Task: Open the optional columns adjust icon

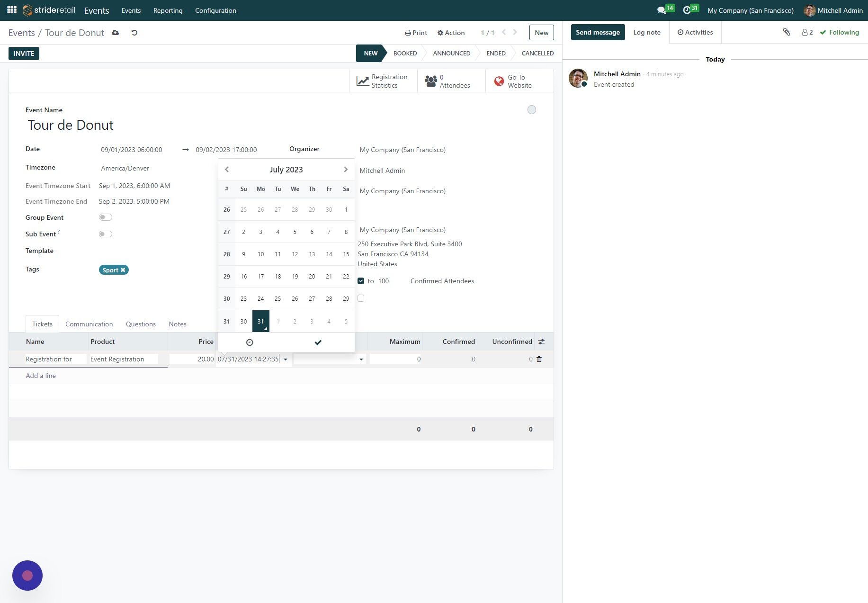Action: click(542, 342)
